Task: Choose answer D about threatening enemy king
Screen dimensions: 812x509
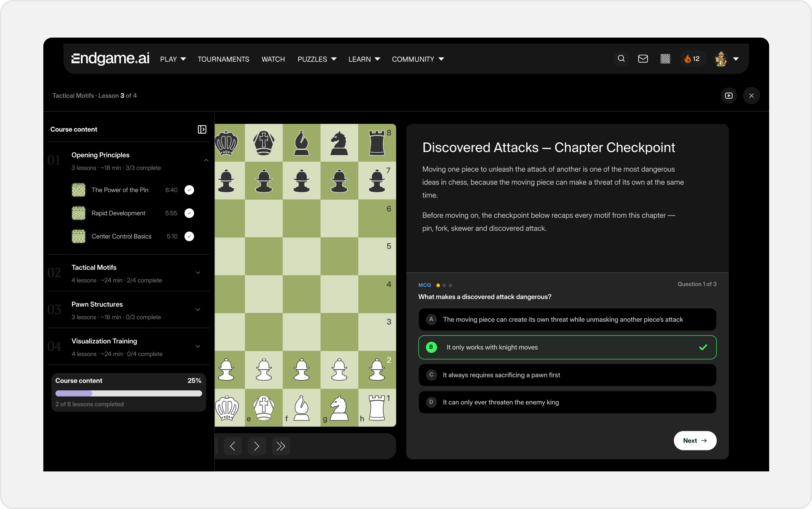Action: coord(567,402)
